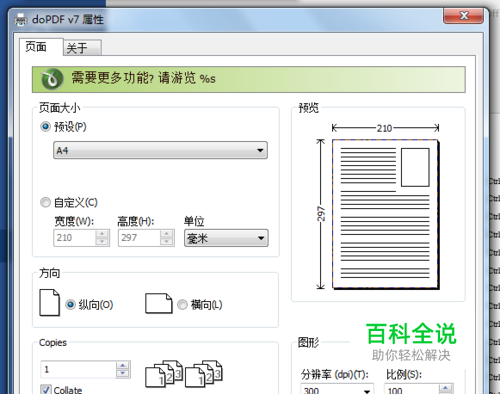Open the 单位 dropdown showing 毫米

tap(226, 238)
